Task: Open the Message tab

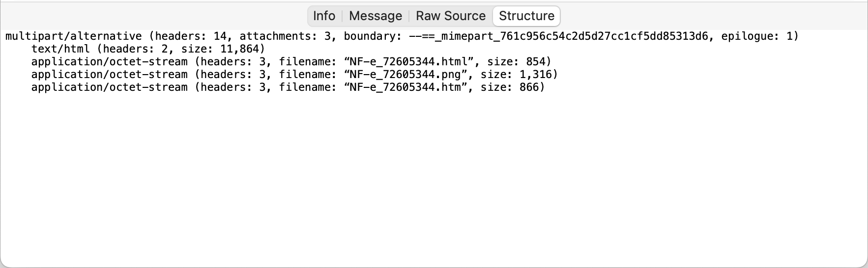Action: click(376, 16)
